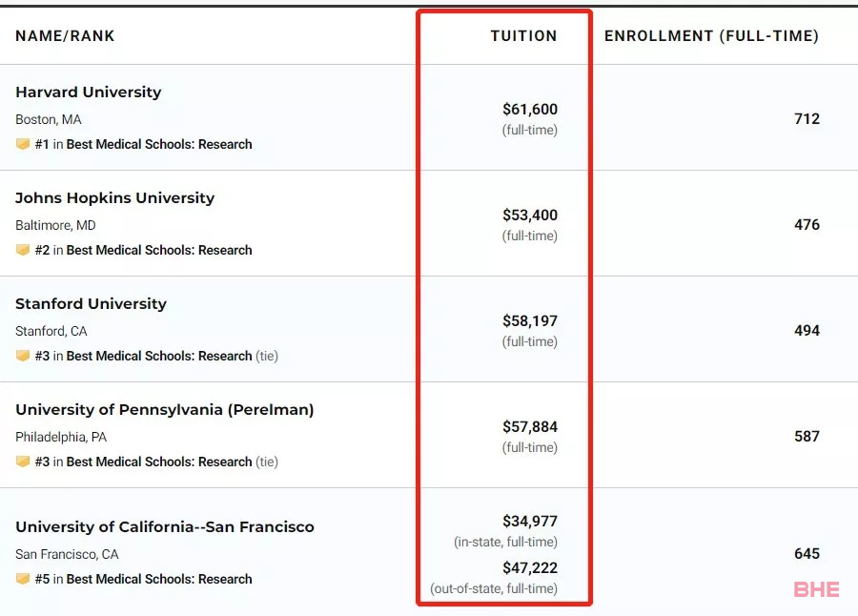Click the badge icon beside Stanford's #3 ranking
Image resolution: width=858 pixels, height=616 pixels.
(x=23, y=356)
